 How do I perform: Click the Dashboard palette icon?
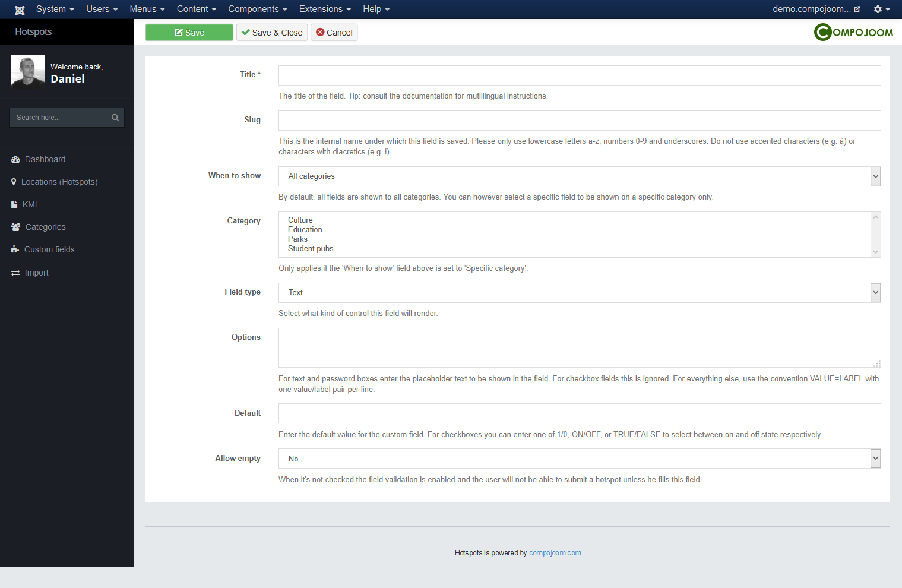coord(15,159)
